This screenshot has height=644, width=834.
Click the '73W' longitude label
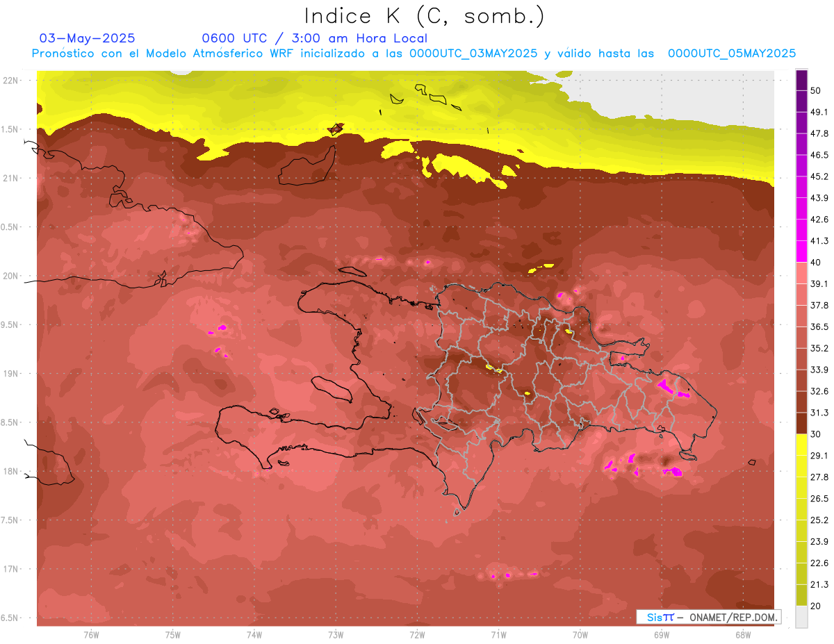(336, 635)
